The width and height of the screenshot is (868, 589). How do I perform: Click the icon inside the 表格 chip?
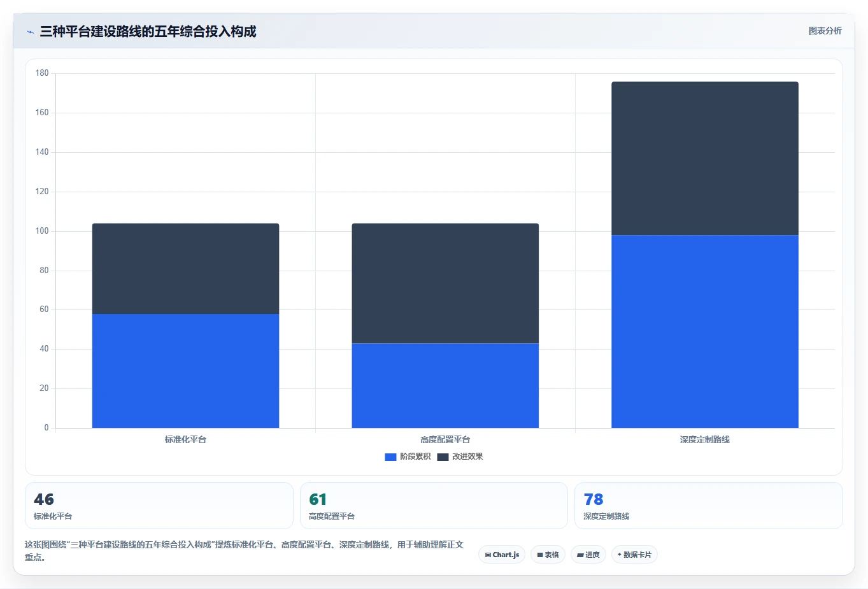[x=540, y=555]
